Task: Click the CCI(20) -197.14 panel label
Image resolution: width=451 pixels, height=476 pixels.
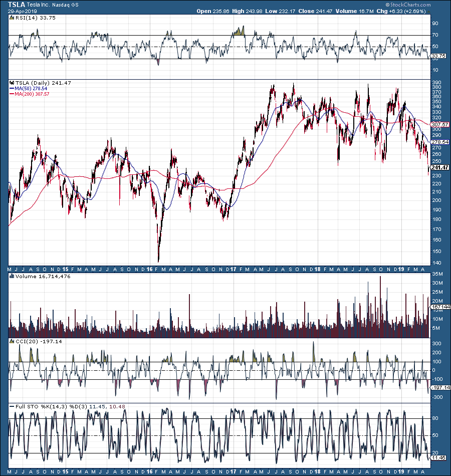Action: click(39, 341)
